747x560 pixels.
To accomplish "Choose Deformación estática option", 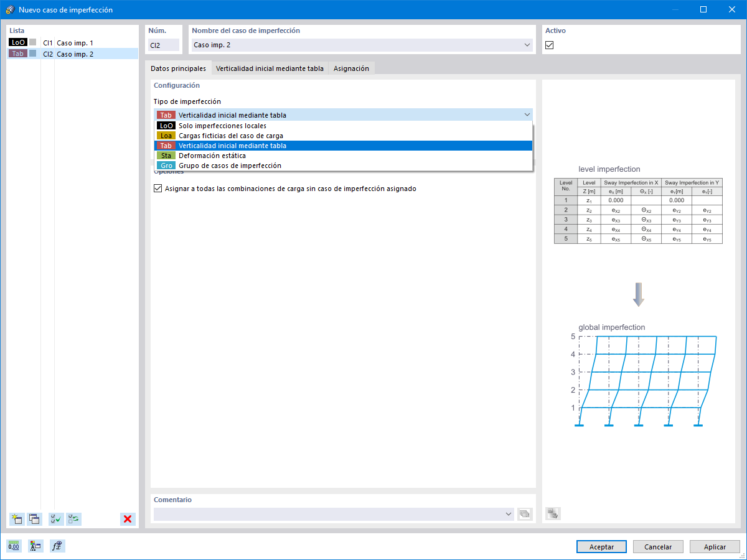I will tap(344, 156).
